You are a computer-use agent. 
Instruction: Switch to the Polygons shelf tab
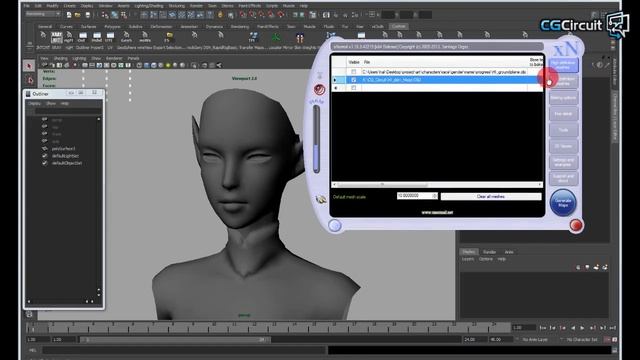(x=112, y=27)
